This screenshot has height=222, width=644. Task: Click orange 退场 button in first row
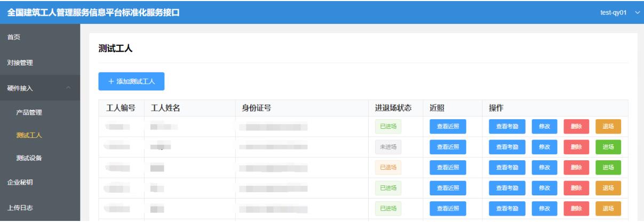[x=608, y=126]
